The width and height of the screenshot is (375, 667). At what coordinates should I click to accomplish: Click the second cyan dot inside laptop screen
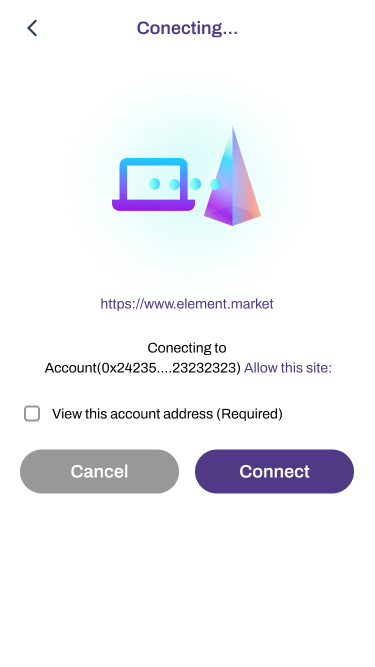[x=174, y=184]
